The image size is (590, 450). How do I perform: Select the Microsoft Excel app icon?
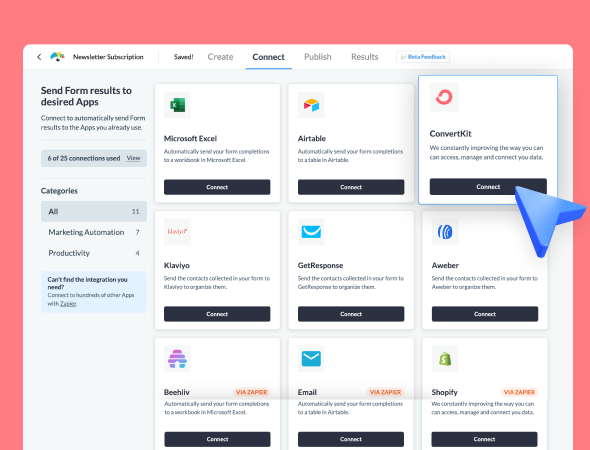coord(178,105)
